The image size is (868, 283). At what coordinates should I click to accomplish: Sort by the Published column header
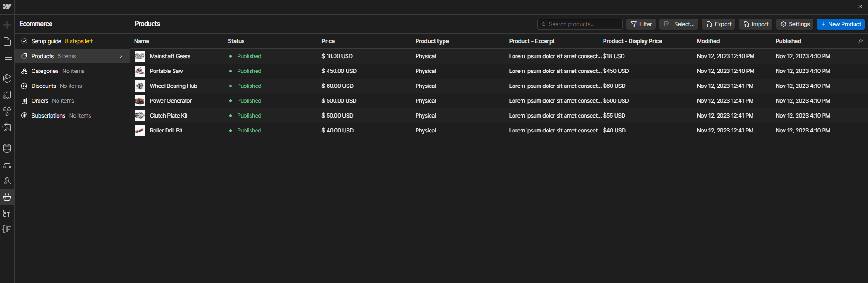click(788, 41)
